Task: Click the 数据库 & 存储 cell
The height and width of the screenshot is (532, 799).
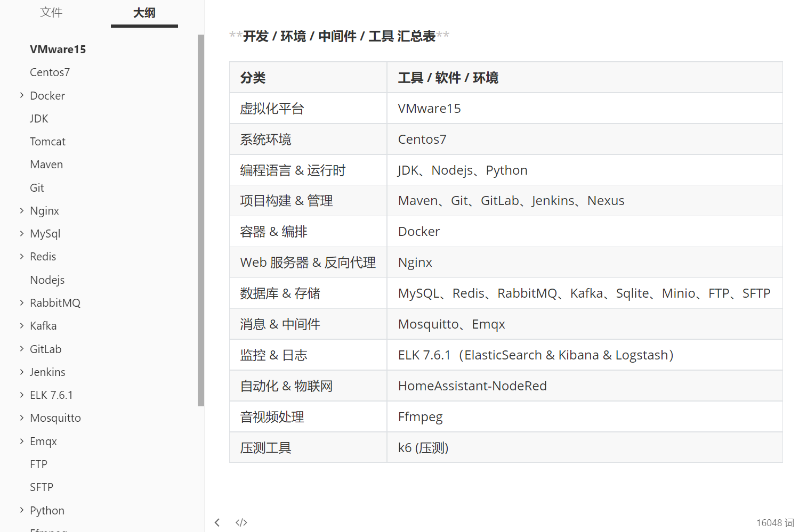Action: pos(308,293)
